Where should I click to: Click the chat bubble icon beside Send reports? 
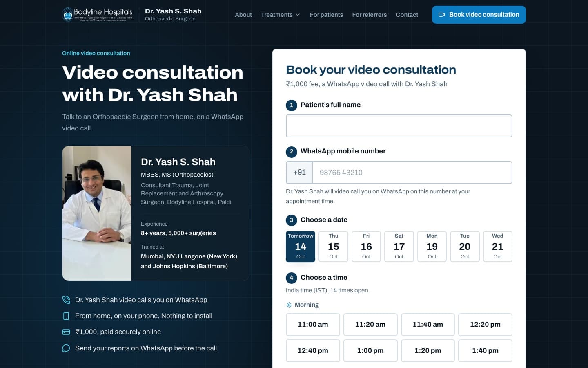click(x=66, y=348)
